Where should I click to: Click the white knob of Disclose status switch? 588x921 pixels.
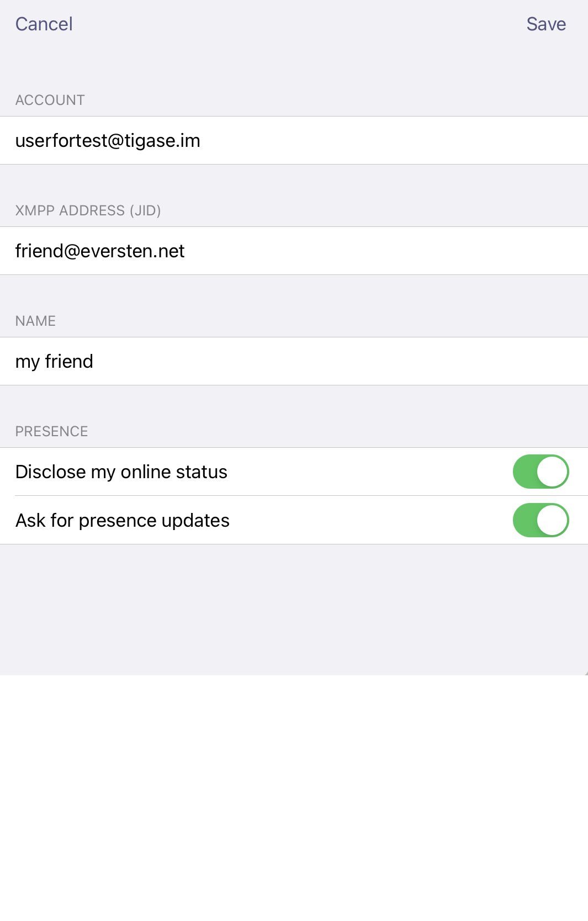click(x=552, y=472)
